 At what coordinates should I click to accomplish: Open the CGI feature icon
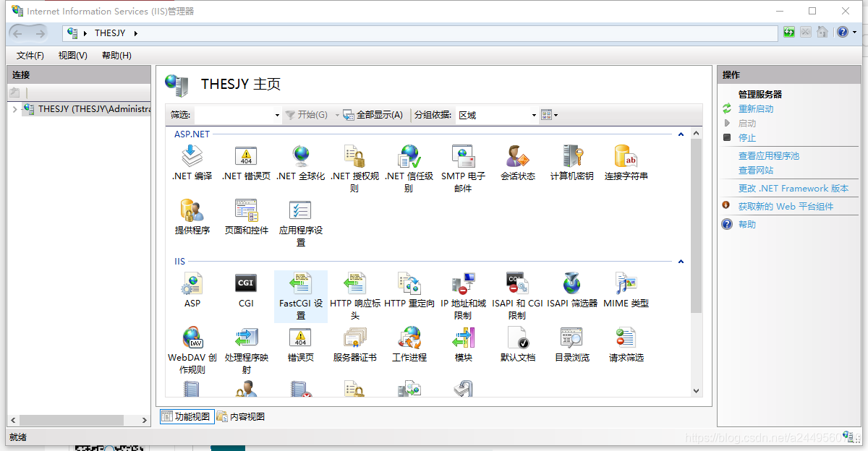246,291
